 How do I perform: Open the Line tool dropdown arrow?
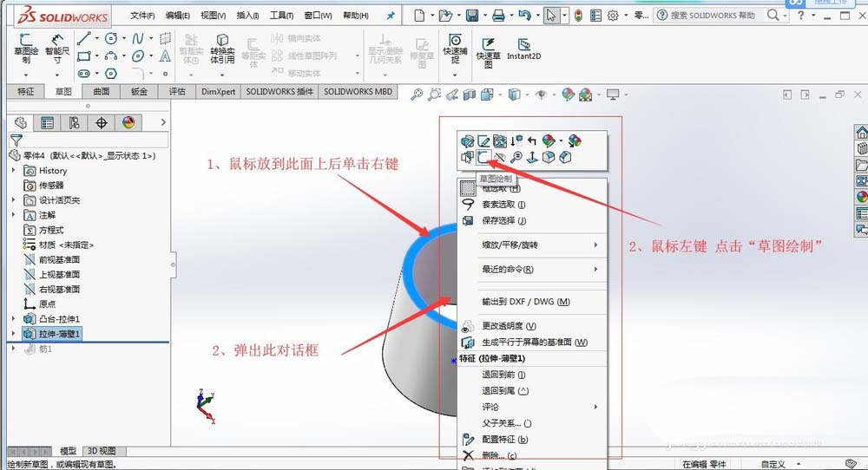pos(97,38)
